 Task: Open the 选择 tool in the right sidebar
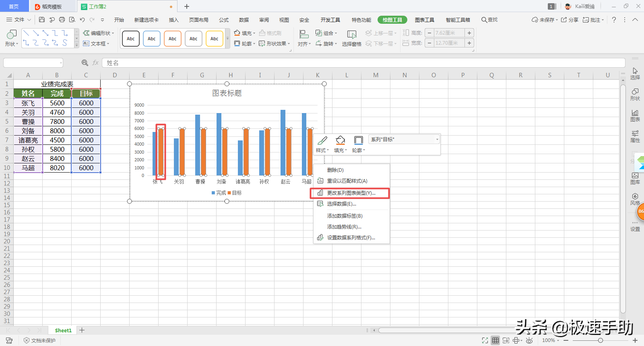pyautogui.click(x=635, y=74)
